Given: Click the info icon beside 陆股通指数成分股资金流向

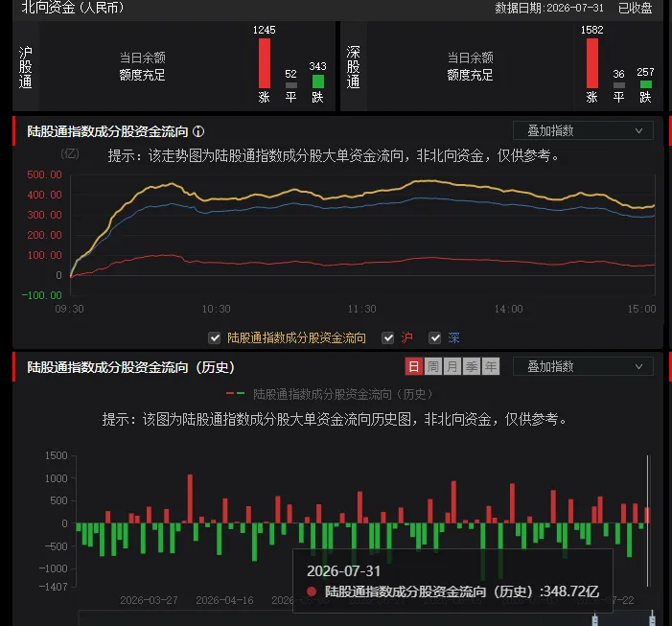Looking at the screenshot, I should click(x=198, y=131).
